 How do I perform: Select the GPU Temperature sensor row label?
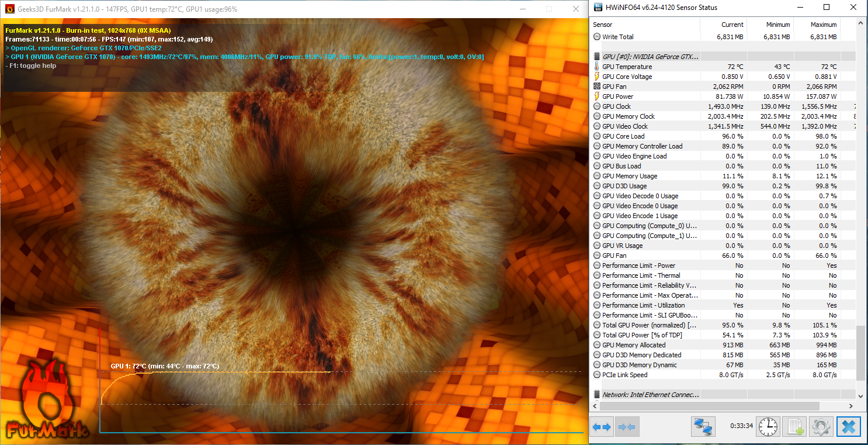[x=627, y=67]
